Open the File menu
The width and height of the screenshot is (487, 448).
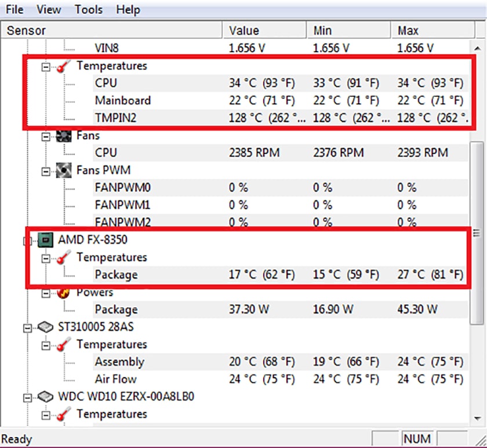coord(14,10)
